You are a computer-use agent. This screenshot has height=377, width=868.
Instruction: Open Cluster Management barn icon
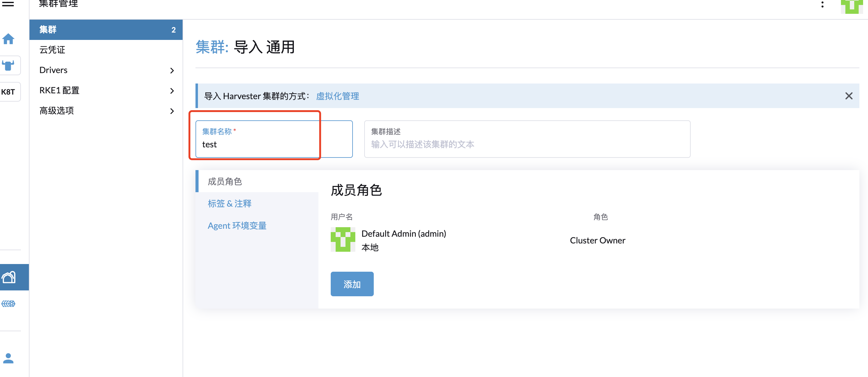coord(9,277)
